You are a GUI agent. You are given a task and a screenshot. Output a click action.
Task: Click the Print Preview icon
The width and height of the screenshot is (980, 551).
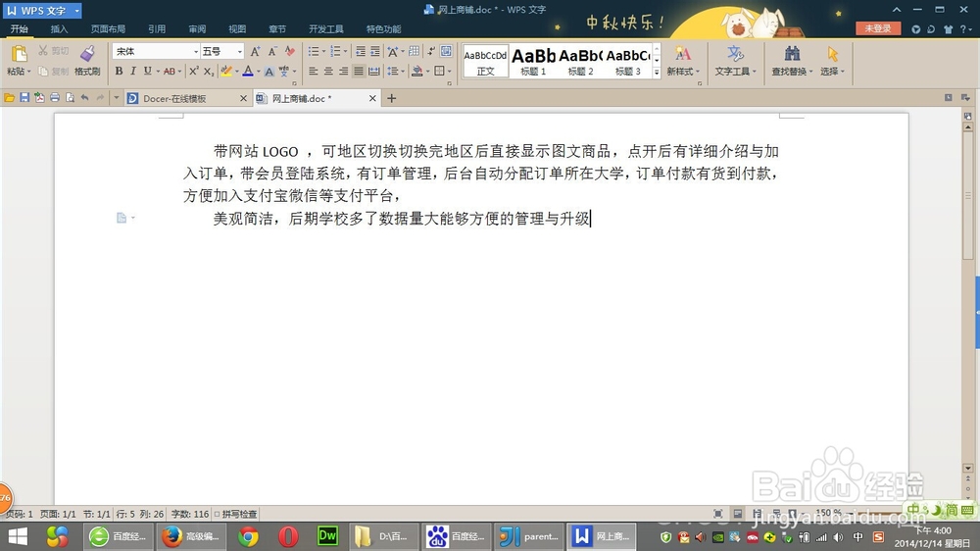click(x=70, y=98)
